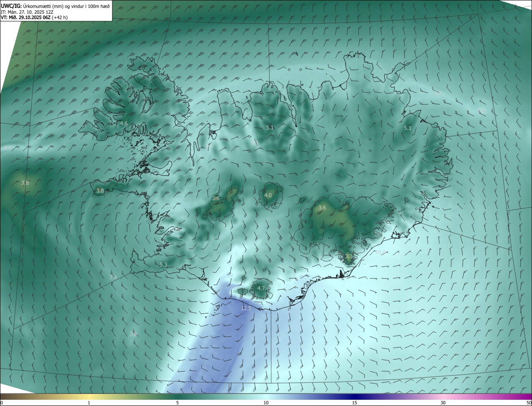Click the 3.3 value label on the map
The width and height of the screenshot is (532, 406).
[349, 257]
